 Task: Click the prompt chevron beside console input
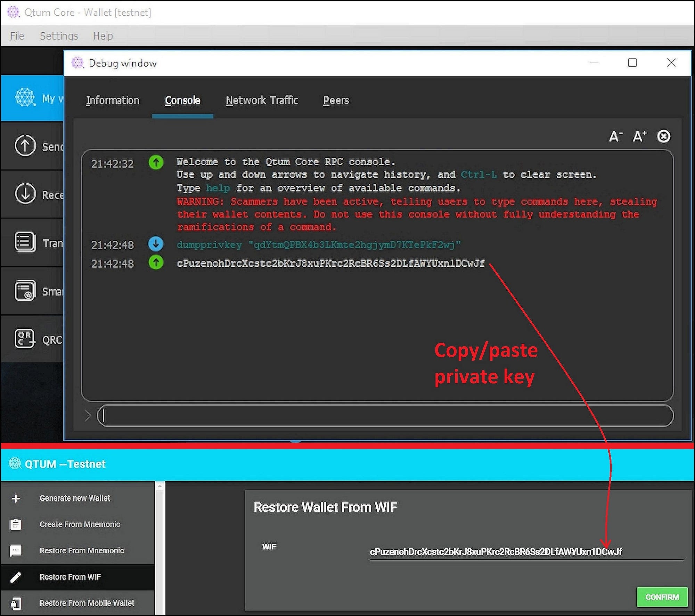pyautogui.click(x=88, y=416)
